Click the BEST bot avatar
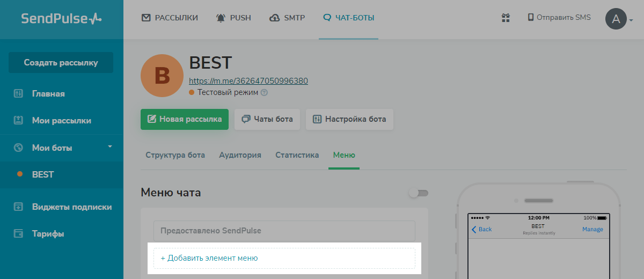The width and height of the screenshot is (644, 279). tap(162, 76)
